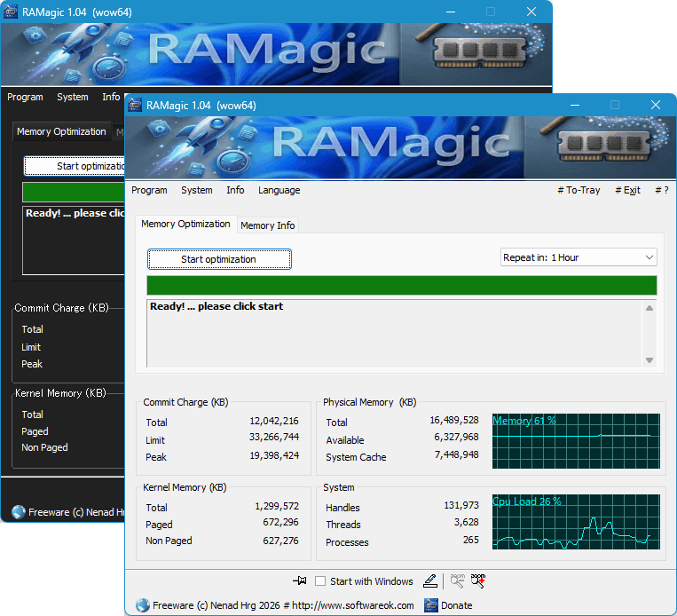Click Paged kernel value 672,296
This screenshot has height=616, width=677.
280,522
